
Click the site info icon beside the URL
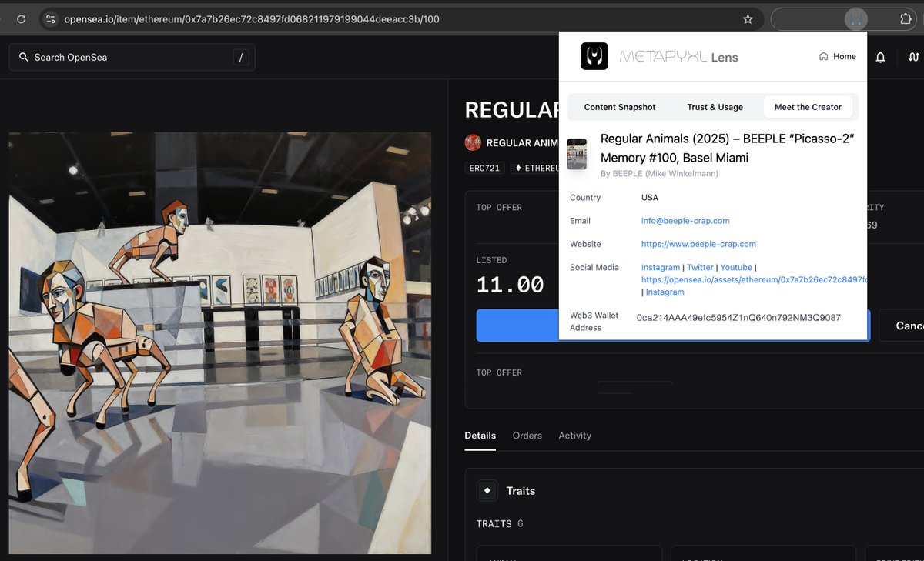pyautogui.click(x=51, y=19)
